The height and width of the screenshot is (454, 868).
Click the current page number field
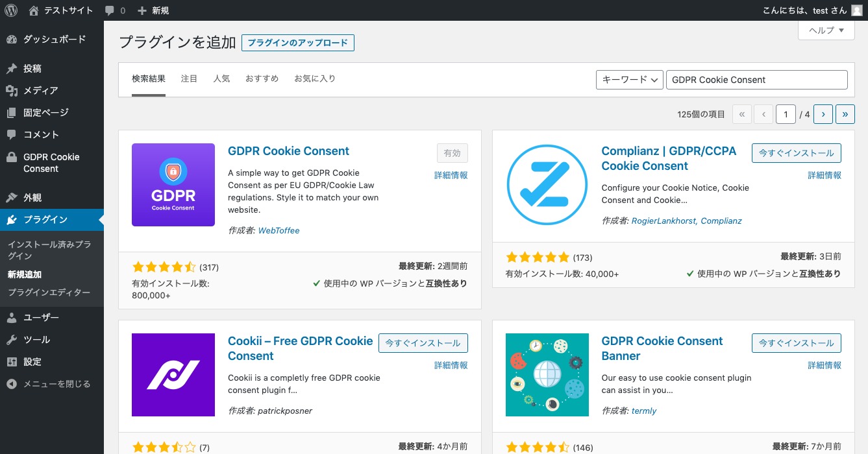pyautogui.click(x=786, y=114)
